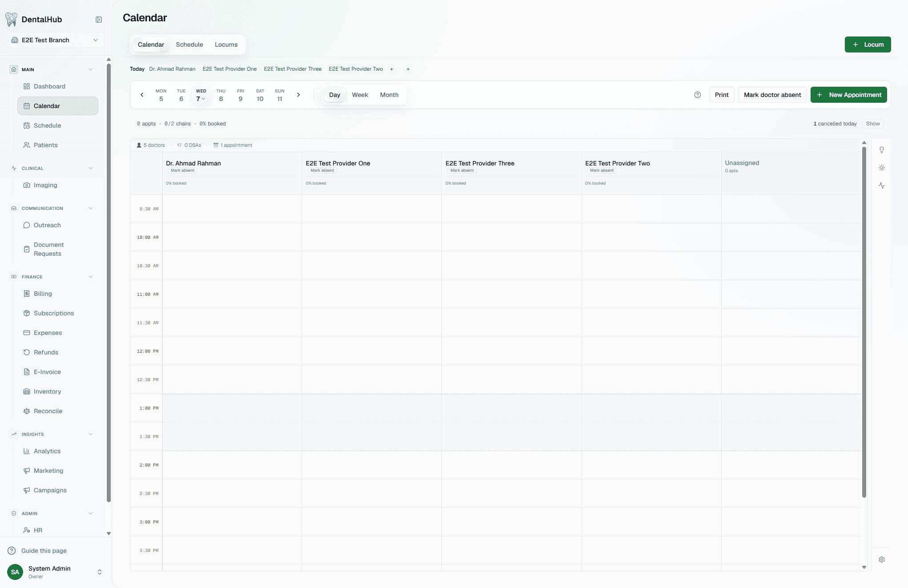Screen dimensions: 908x588
Task: Open Inventory page
Action: click(58, 391)
